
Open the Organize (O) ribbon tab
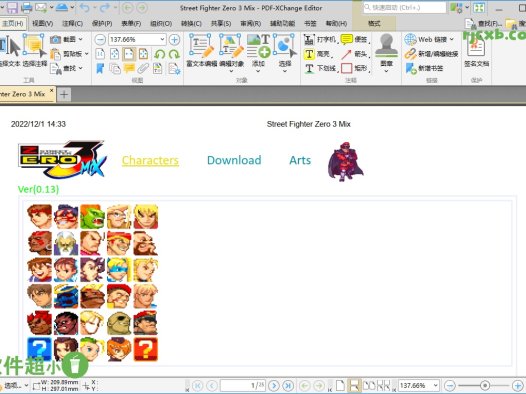point(161,23)
